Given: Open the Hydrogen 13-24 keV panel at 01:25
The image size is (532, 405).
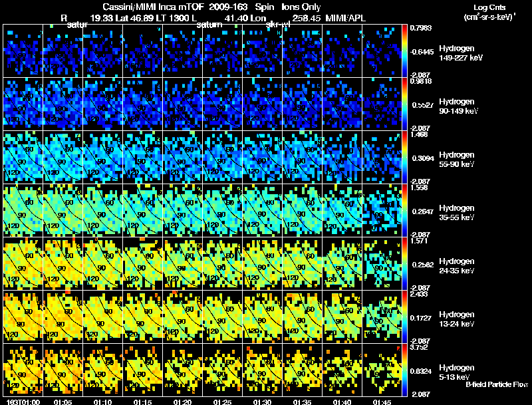Looking at the screenshot, I should tap(223, 317).
